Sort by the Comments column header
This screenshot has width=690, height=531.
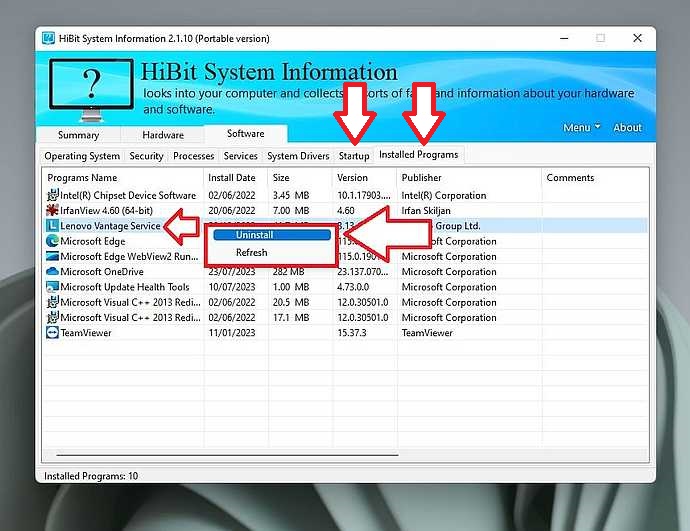[x=595, y=178]
